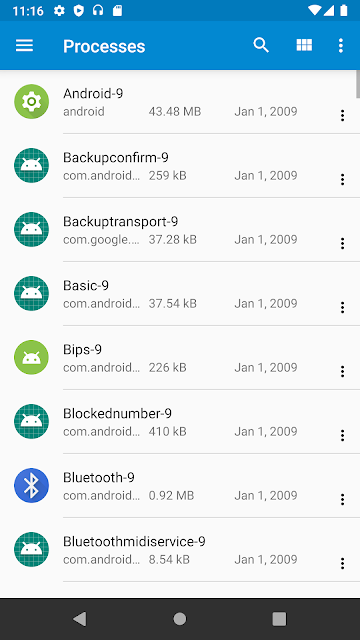Open options menu for Blockednumber-9
Viewport: 360px width, 640px height.
pyautogui.click(x=342, y=436)
